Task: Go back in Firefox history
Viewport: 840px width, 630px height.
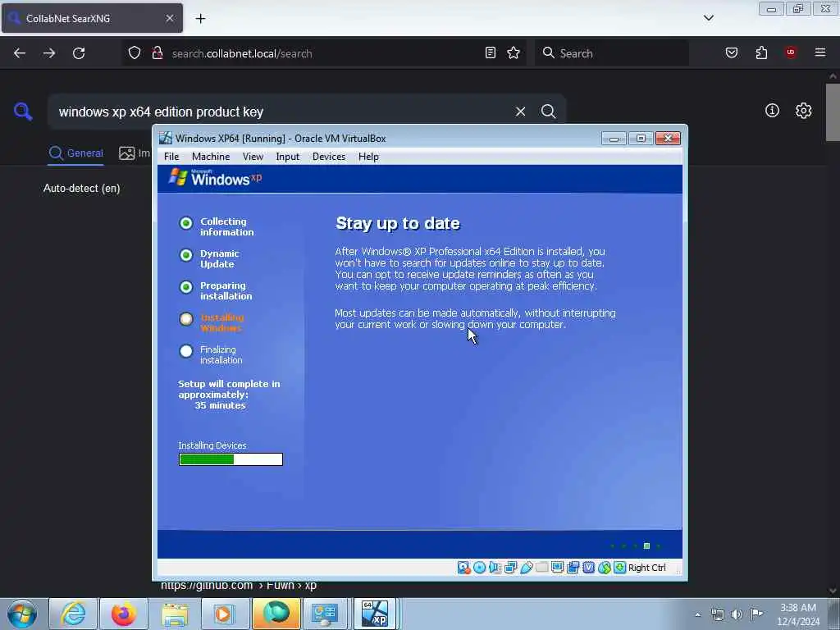Action: (20, 53)
